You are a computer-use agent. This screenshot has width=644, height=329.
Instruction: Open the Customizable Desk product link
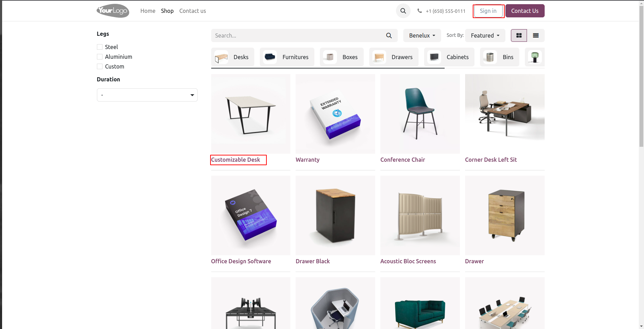236,160
